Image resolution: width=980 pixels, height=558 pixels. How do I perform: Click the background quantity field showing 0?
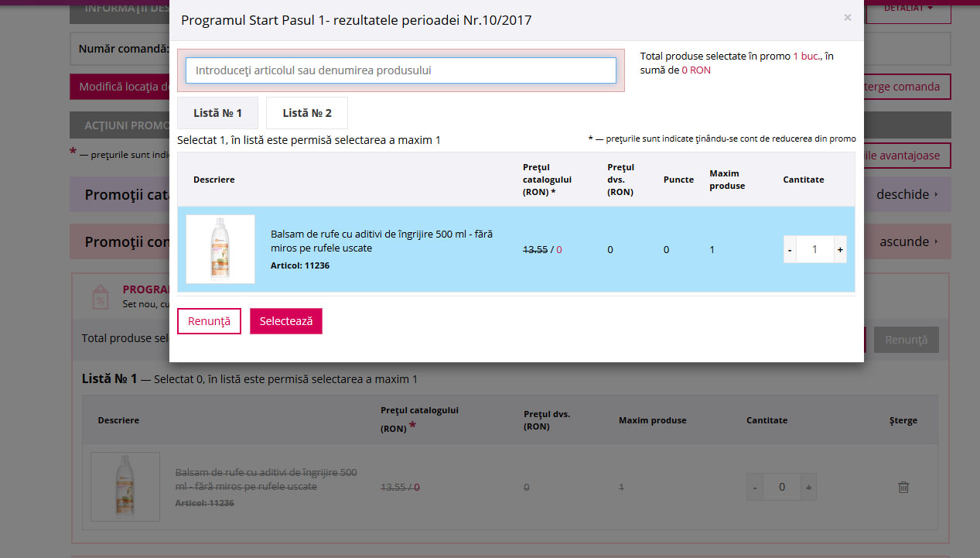coord(782,487)
